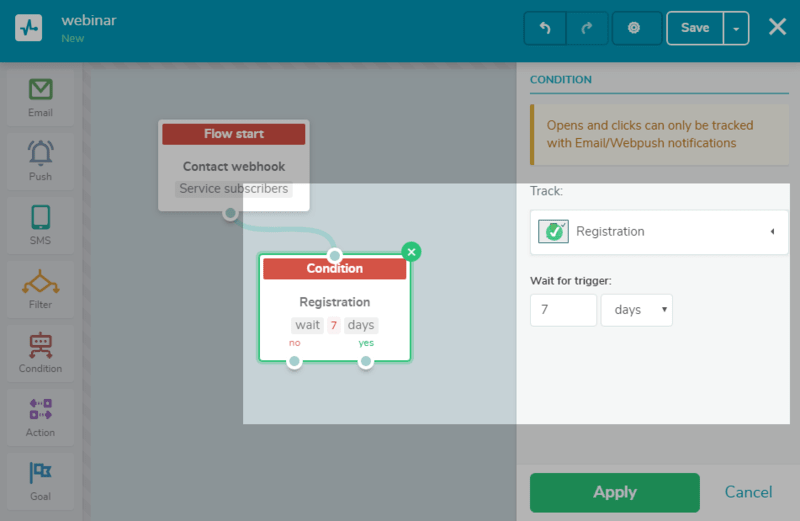Select the Action element in the sidebar
This screenshot has height=521, width=800.
[x=40, y=417]
